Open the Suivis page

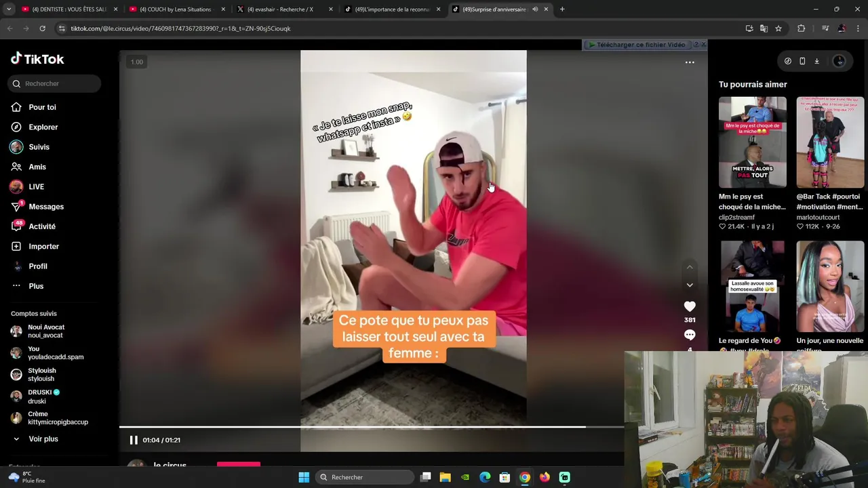(39, 147)
